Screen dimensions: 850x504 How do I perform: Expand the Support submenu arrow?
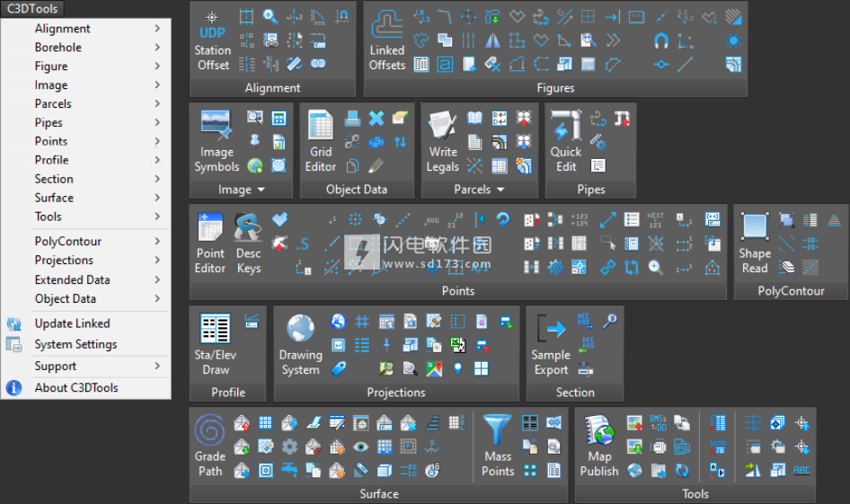tap(157, 366)
